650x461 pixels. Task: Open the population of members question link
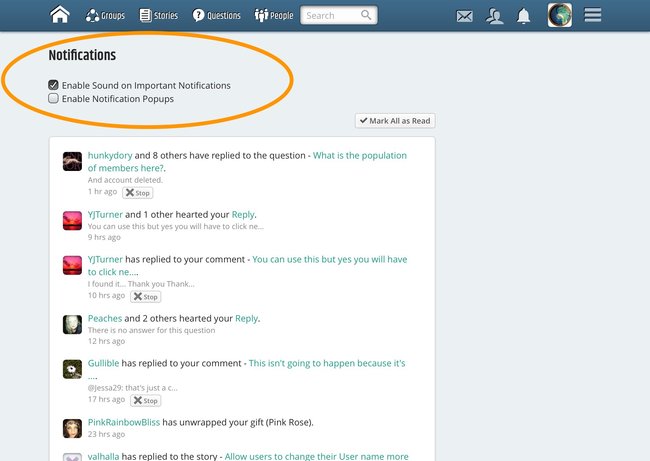click(x=361, y=156)
